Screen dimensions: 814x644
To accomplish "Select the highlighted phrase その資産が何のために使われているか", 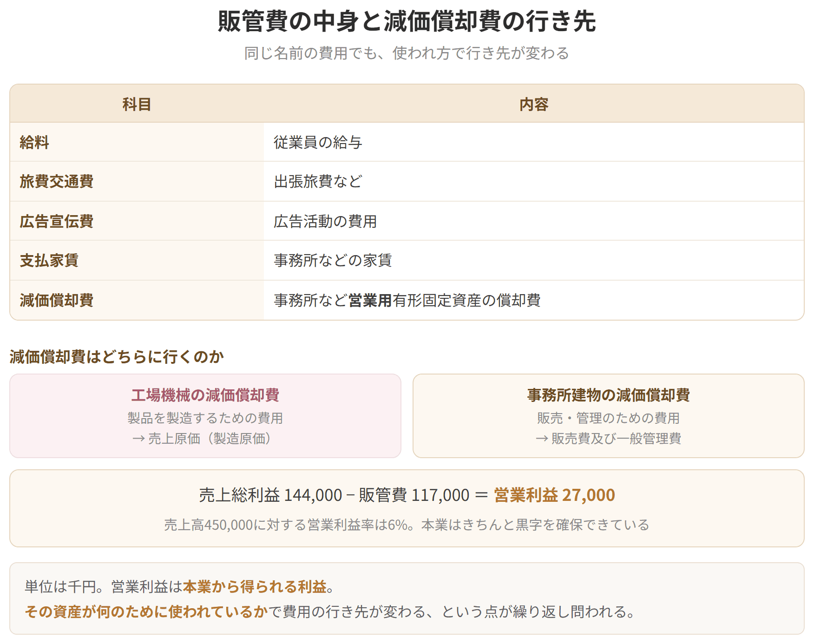I will (x=147, y=612).
